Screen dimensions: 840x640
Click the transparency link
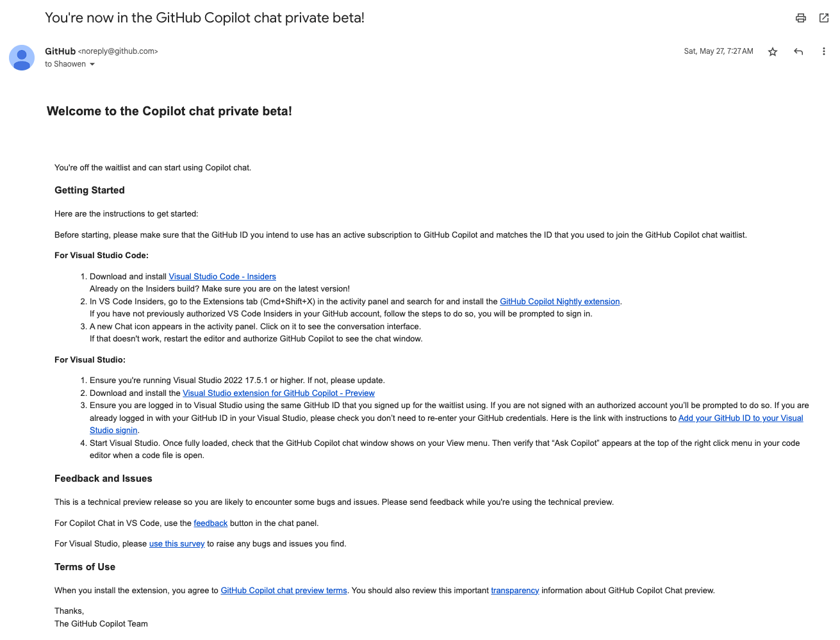[x=515, y=591]
